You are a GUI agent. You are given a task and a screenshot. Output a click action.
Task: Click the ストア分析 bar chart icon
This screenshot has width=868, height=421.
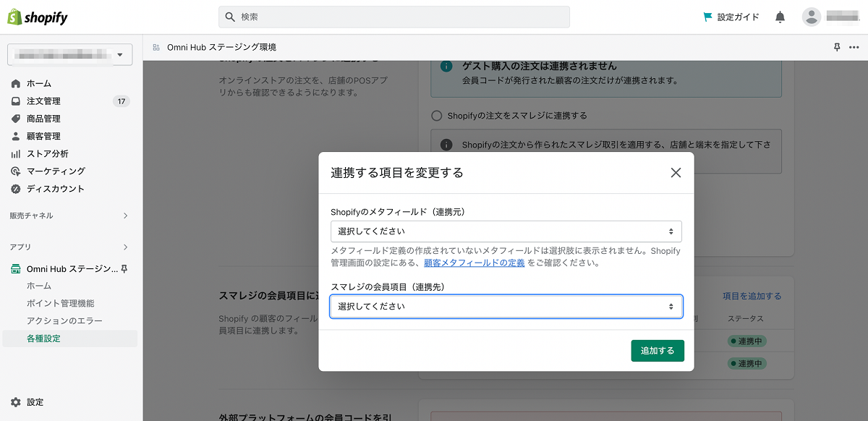16,153
